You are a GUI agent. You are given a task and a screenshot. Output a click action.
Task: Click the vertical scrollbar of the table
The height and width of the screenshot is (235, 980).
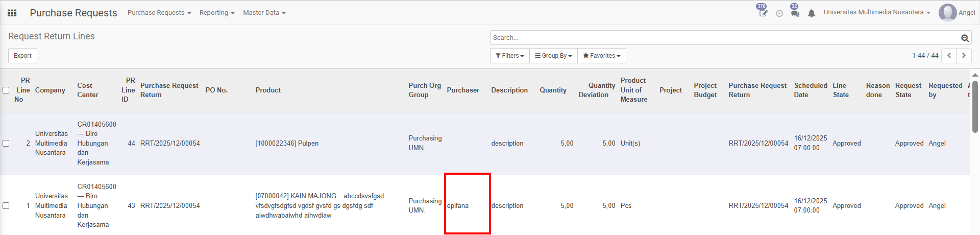(x=975, y=107)
